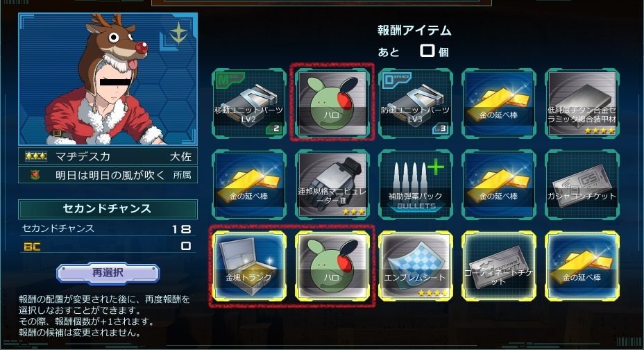Pick the ハロ reward in top row
The width and height of the screenshot is (644, 350).
point(332,103)
